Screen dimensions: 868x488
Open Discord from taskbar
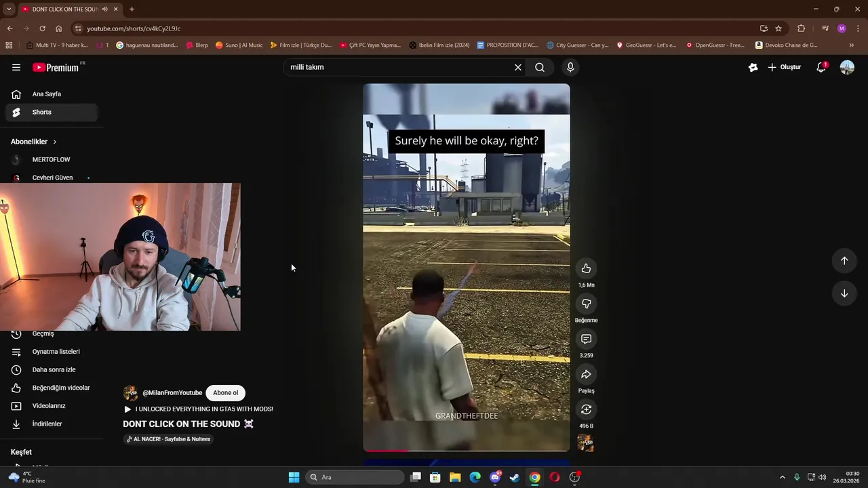(x=495, y=477)
